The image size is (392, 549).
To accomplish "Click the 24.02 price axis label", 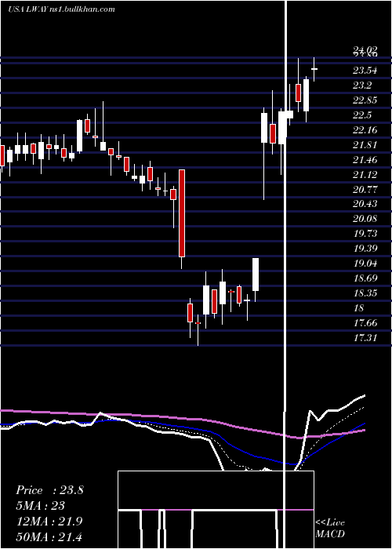I will pyautogui.click(x=365, y=51).
